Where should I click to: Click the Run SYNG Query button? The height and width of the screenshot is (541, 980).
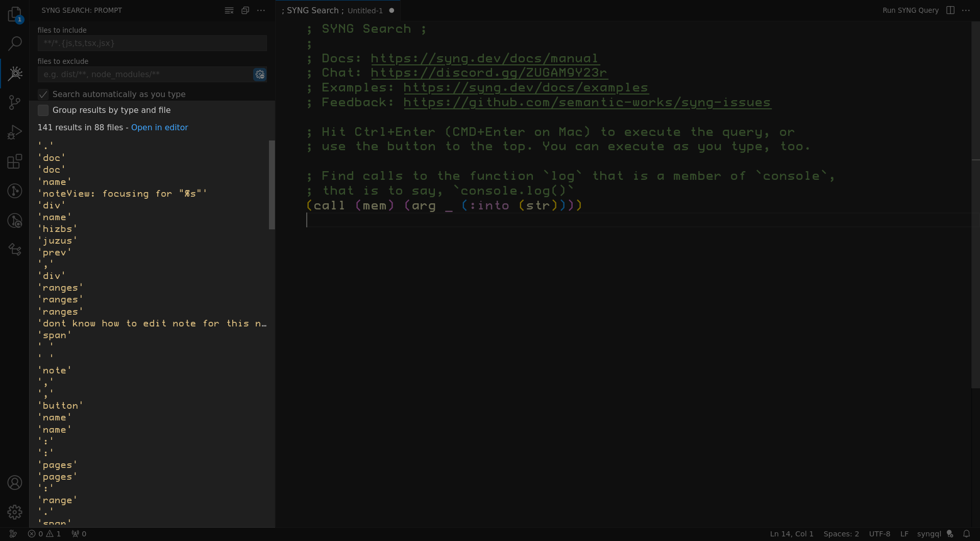tap(910, 10)
